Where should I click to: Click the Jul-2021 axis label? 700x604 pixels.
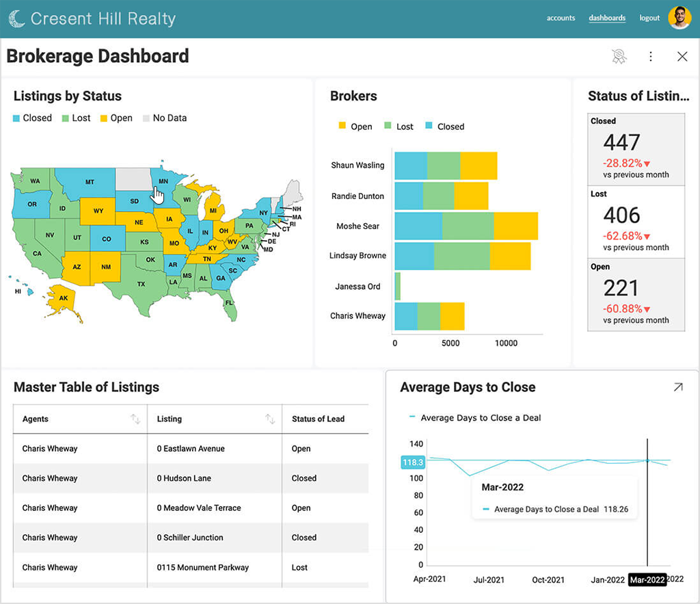pyautogui.click(x=488, y=580)
